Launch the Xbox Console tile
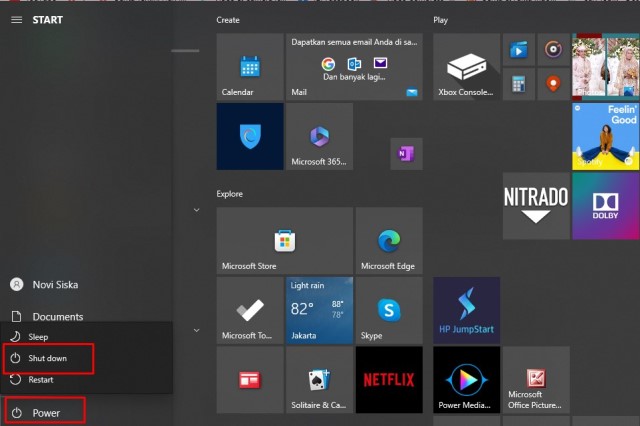640x426 pixels. [x=467, y=67]
